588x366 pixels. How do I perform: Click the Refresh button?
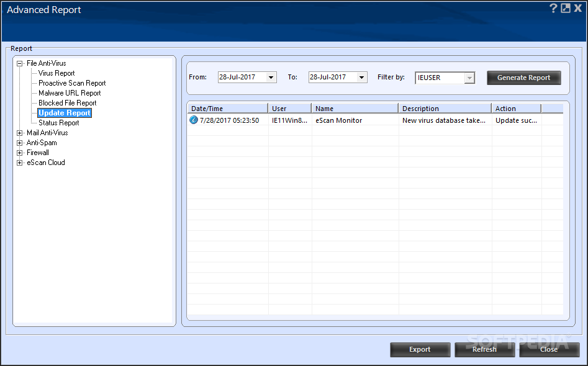coord(484,349)
